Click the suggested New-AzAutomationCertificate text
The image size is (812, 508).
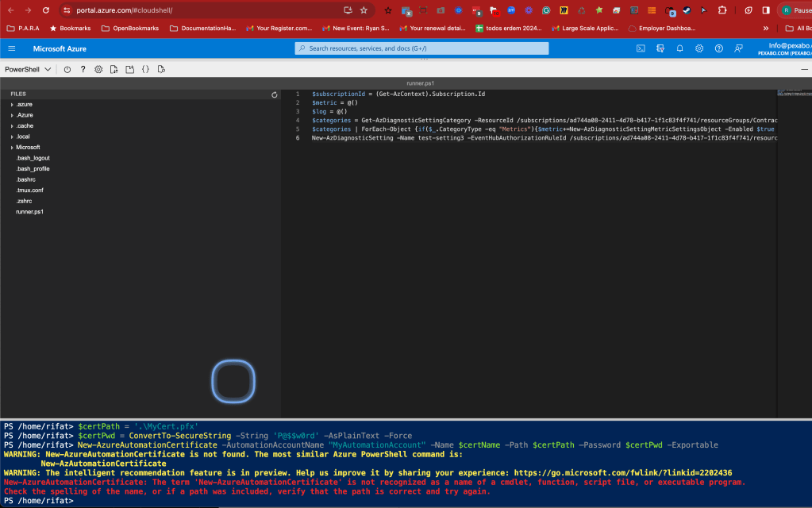(103, 464)
